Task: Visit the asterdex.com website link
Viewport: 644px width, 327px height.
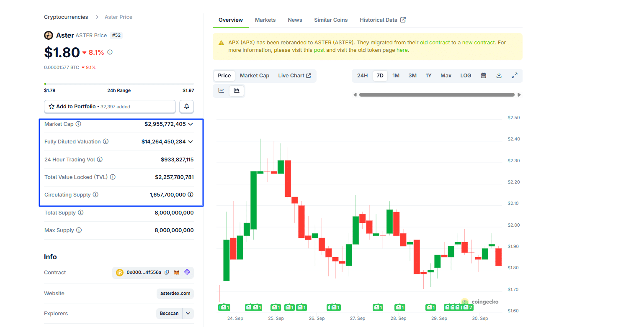Action: tap(175, 294)
